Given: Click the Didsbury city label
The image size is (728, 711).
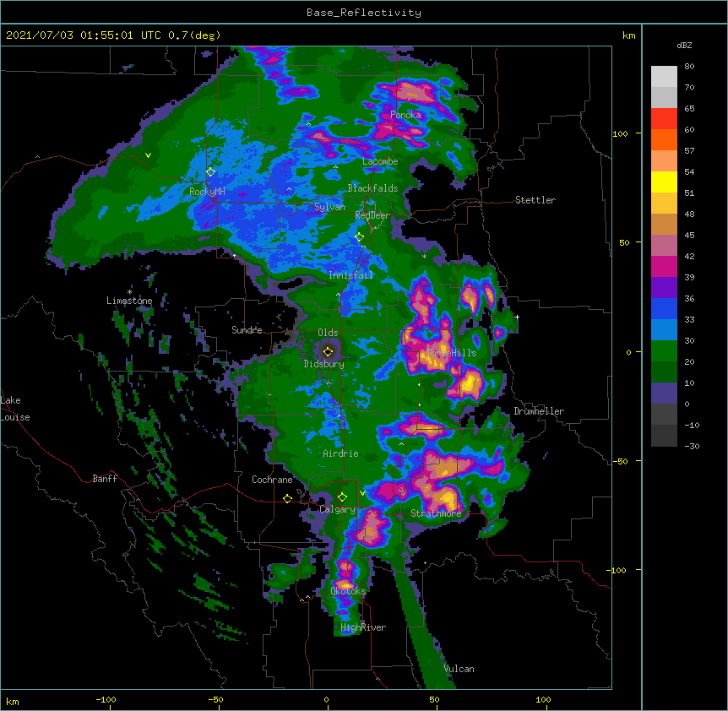Looking at the screenshot, I should click(323, 364).
